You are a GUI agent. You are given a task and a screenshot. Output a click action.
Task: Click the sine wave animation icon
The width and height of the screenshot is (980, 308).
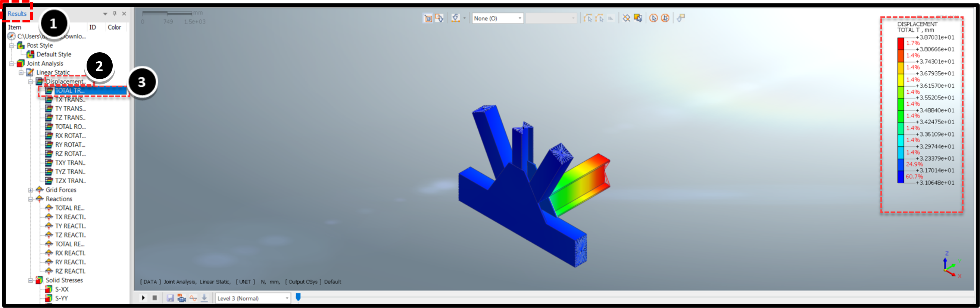click(x=193, y=298)
